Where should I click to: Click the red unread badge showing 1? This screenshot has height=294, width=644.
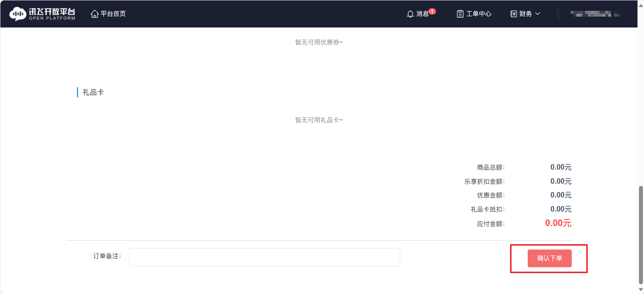click(432, 11)
